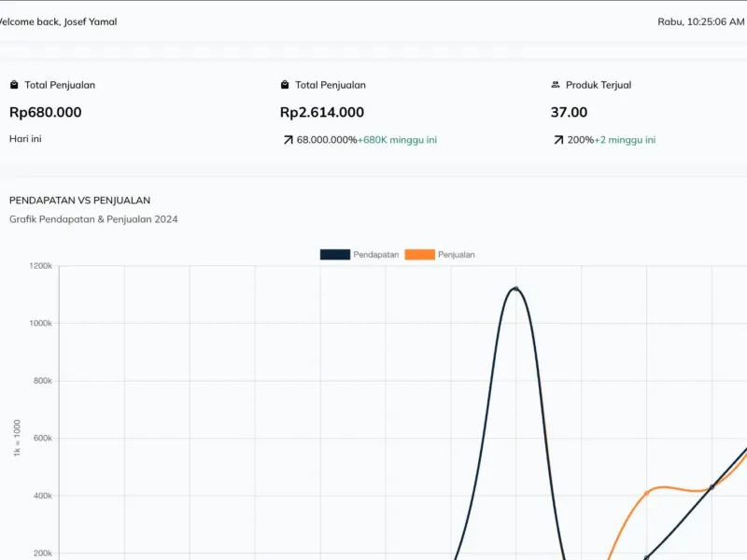This screenshot has height=560, width=747.
Task: Click the Hari ini label
Action: (25, 139)
